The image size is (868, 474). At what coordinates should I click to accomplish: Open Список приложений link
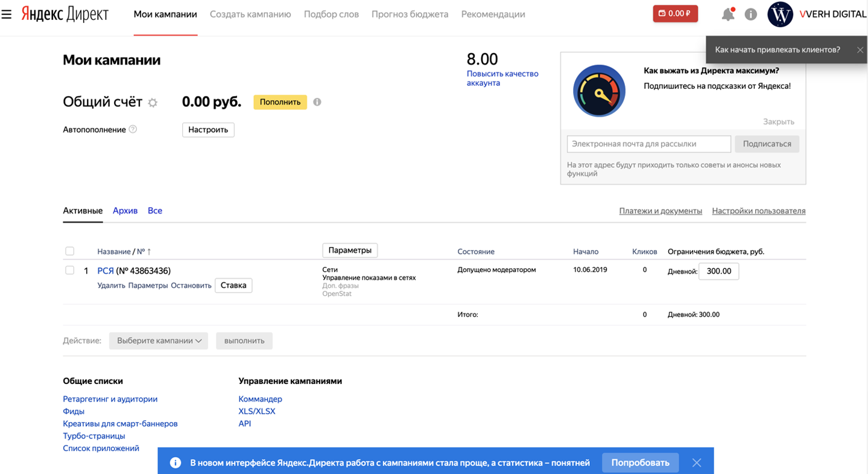101,448
